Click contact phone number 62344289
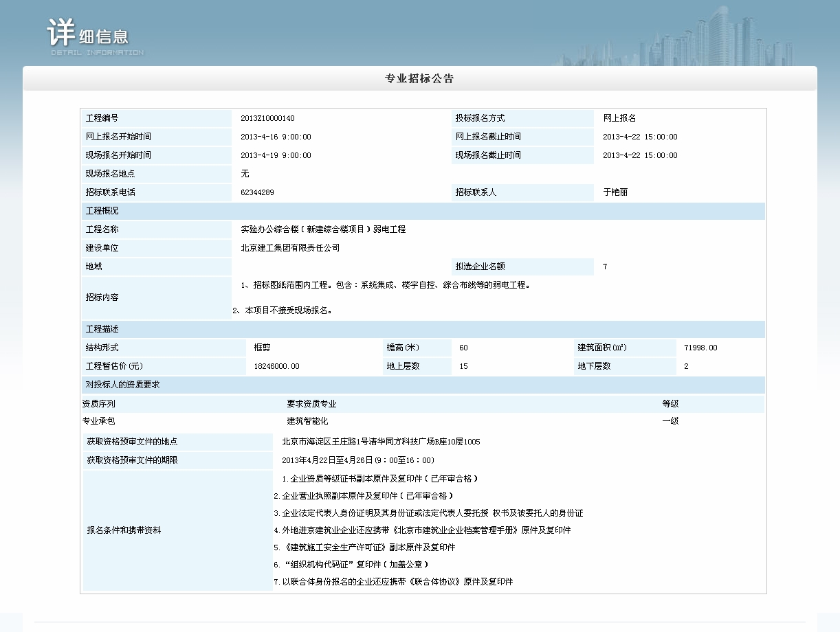The width and height of the screenshot is (840, 632). point(257,193)
